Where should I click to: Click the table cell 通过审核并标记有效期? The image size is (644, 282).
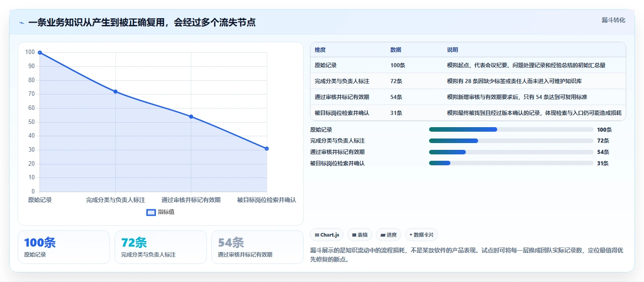coord(342,97)
